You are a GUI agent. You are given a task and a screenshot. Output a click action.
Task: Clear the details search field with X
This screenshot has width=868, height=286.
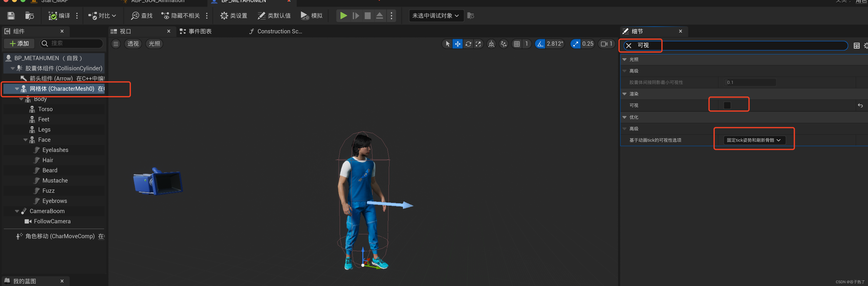(x=628, y=45)
